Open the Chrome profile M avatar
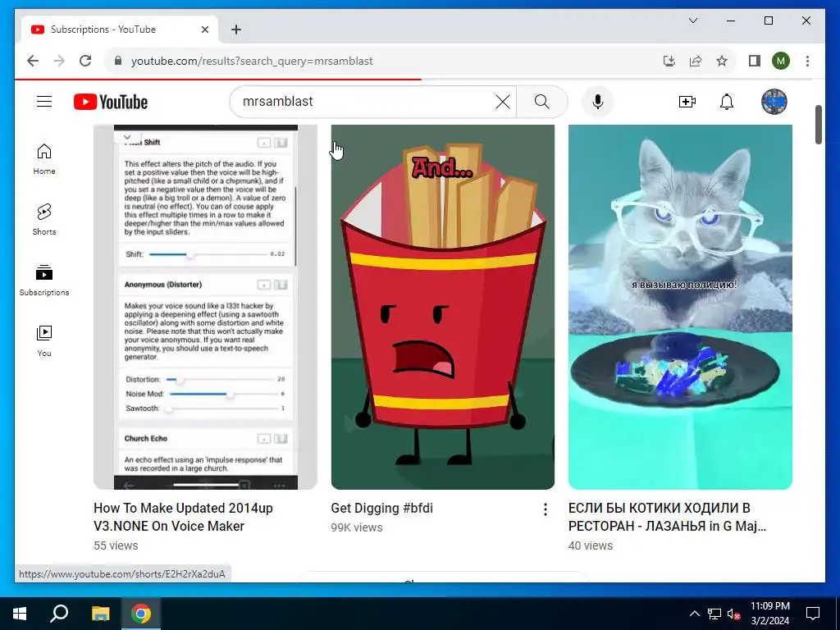Image resolution: width=840 pixels, height=630 pixels. (781, 61)
